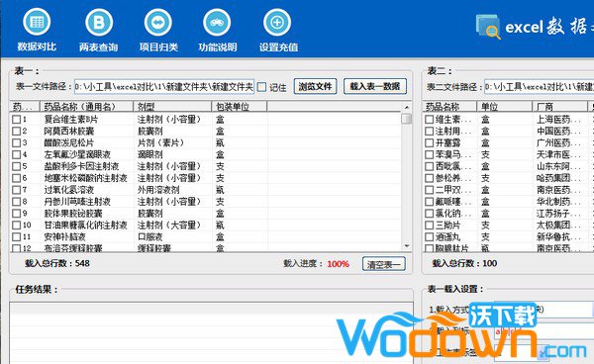594x364 pixels.
Task: Open the 数据对比 data comparison tool
Action: click(37, 31)
